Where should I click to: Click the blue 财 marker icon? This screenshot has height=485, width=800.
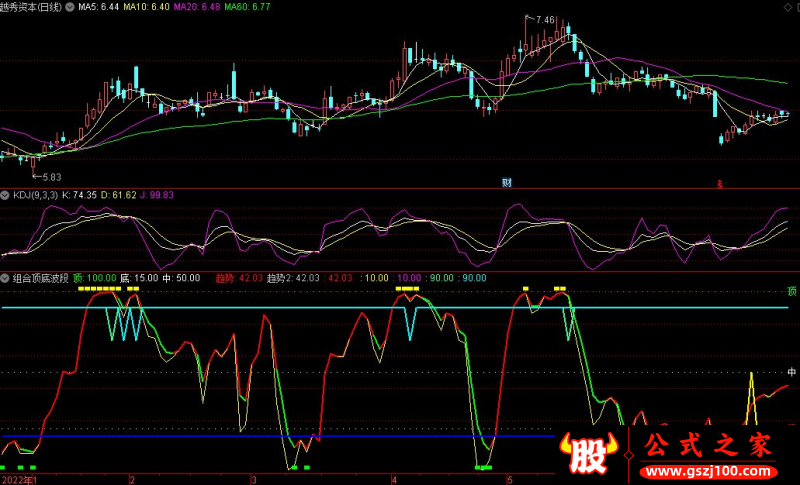click(507, 183)
